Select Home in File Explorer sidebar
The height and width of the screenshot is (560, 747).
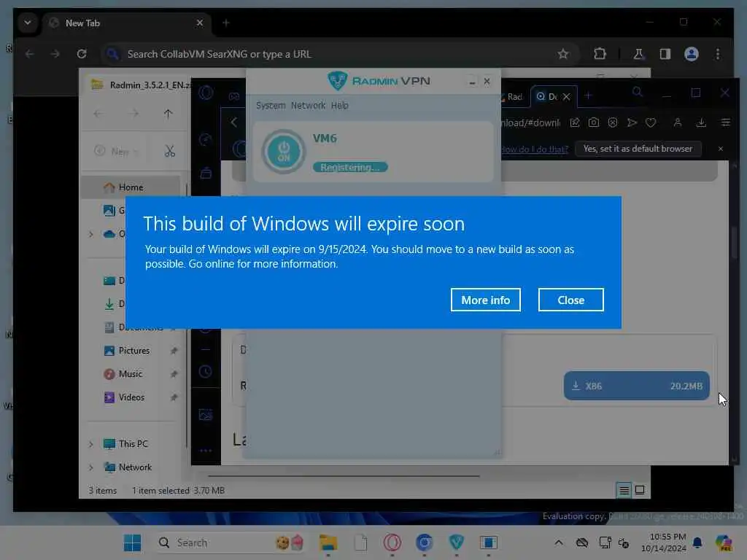[x=131, y=187]
